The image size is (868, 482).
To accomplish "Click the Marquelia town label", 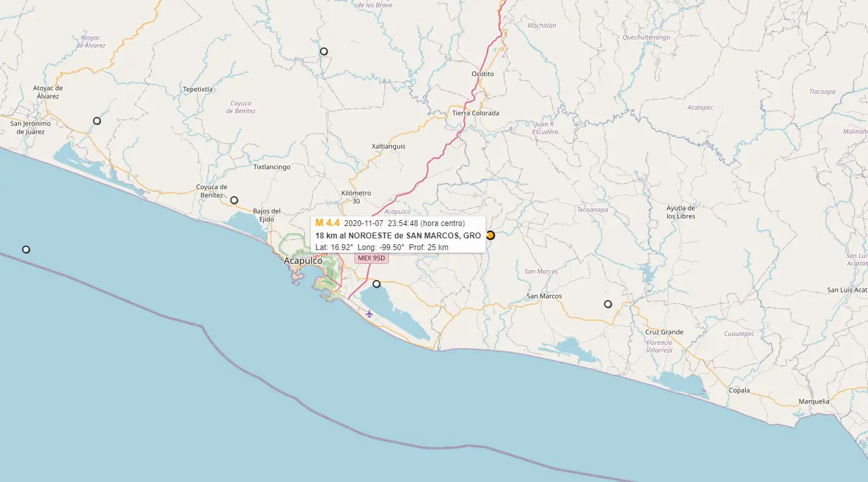I will [x=814, y=401].
